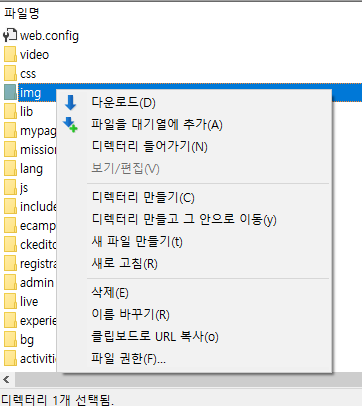Click the web.config file icon
The height and width of the screenshot is (406, 362).
(10, 35)
